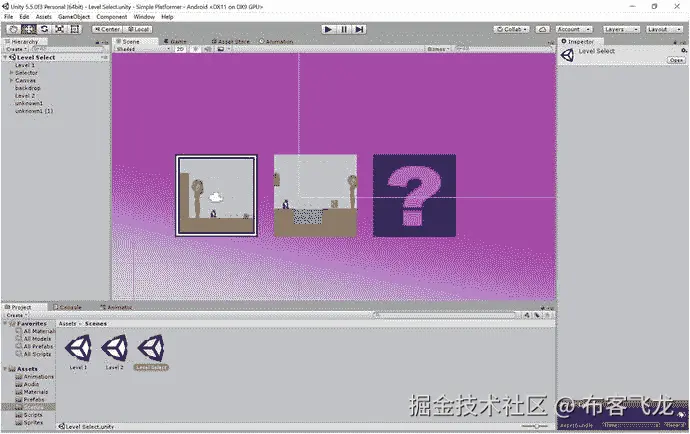The height and width of the screenshot is (434, 690).
Task: Open Inspector gear settings icon
Action: 683,51
